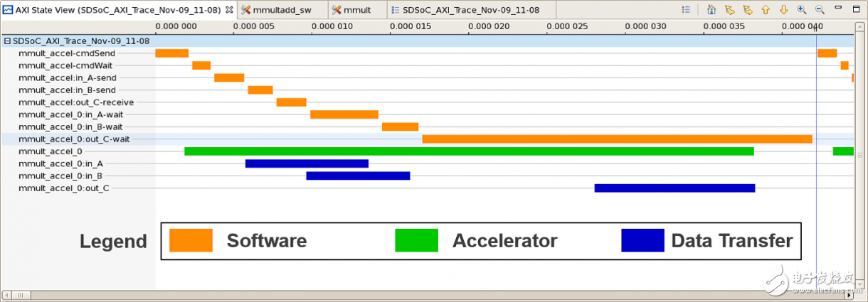Image resolution: width=868 pixels, height=302 pixels.
Task: Select previous item using the up arrow
Action: pos(766,10)
